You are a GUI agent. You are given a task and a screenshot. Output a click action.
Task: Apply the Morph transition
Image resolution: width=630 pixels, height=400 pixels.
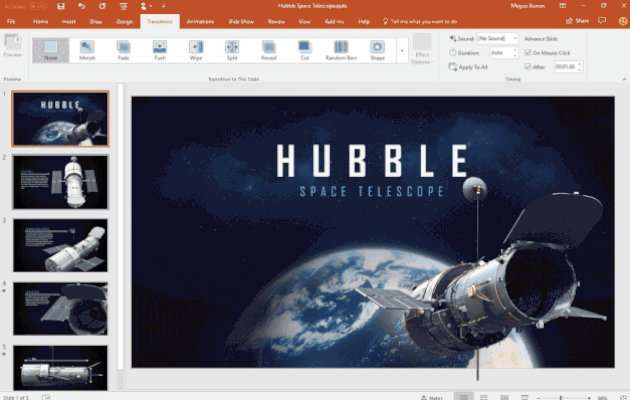87,50
